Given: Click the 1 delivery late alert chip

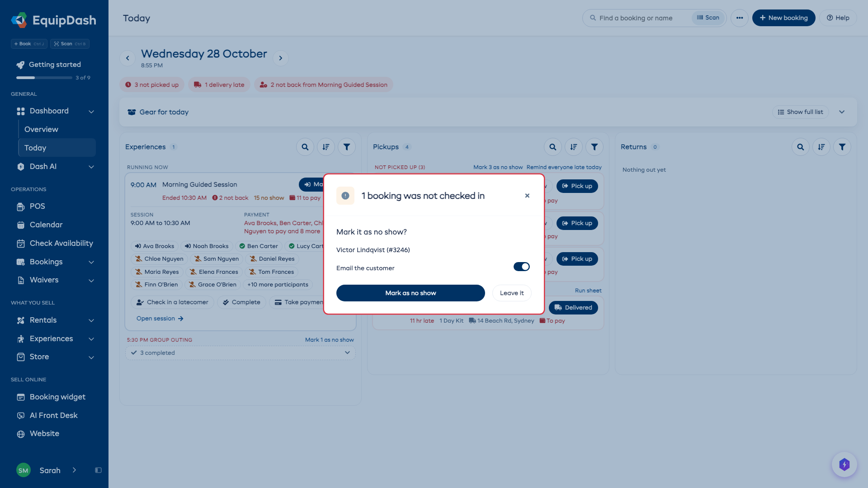Looking at the screenshot, I should click(219, 84).
